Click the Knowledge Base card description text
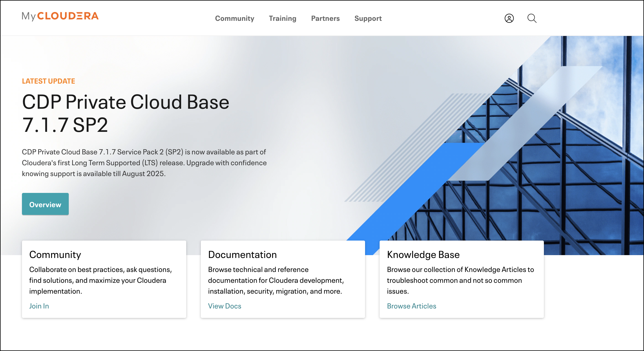644x351 pixels. pyautogui.click(x=460, y=280)
